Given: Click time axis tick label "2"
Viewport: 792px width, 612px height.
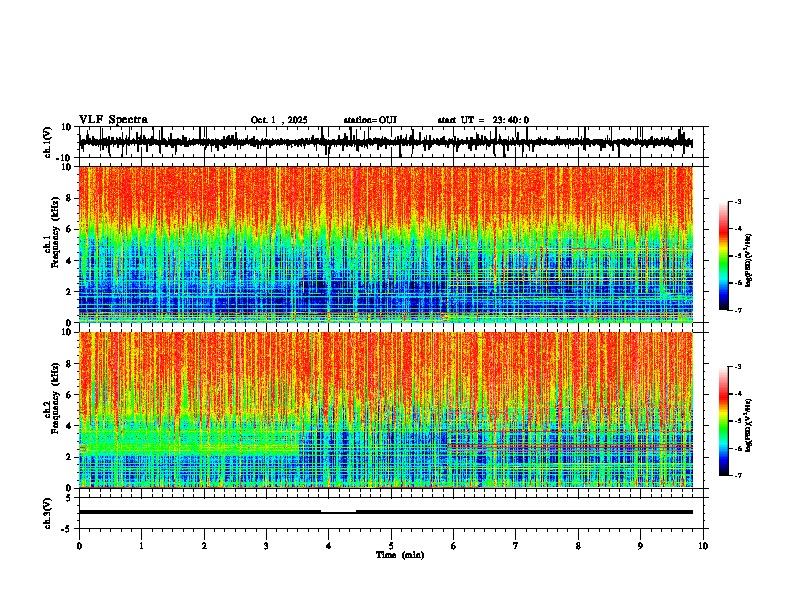Looking at the screenshot, I should click(x=204, y=546).
